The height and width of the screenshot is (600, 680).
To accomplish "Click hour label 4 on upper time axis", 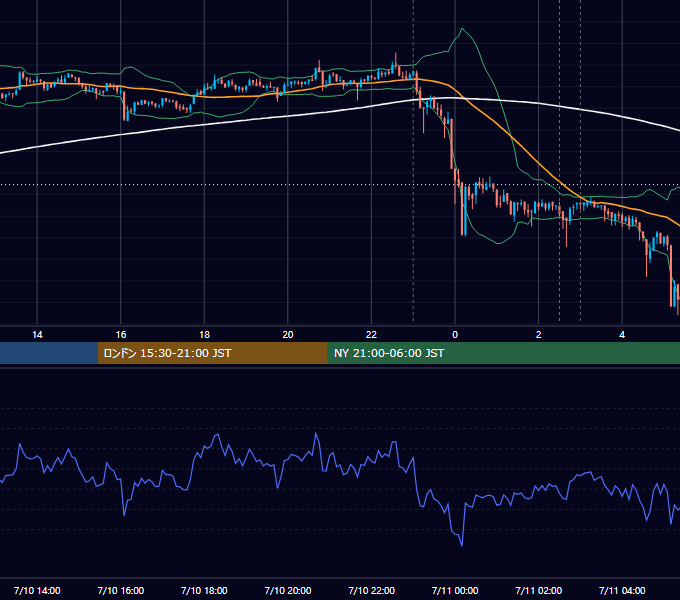I will pyautogui.click(x=622, y=335).
